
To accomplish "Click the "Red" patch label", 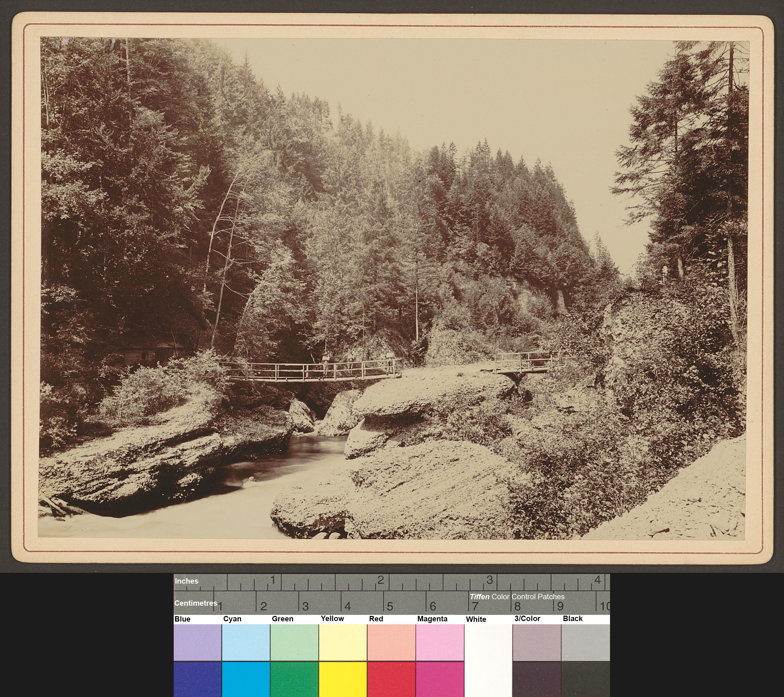I will [376, 619].
